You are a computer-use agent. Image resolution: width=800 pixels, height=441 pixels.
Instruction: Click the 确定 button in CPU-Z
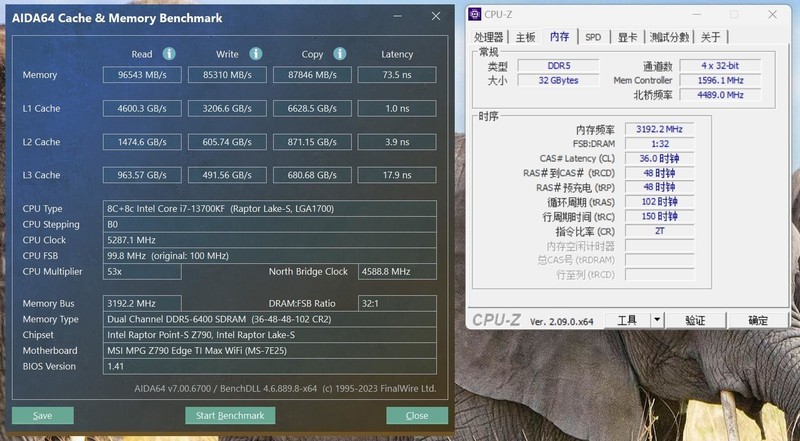click(758, 320)
